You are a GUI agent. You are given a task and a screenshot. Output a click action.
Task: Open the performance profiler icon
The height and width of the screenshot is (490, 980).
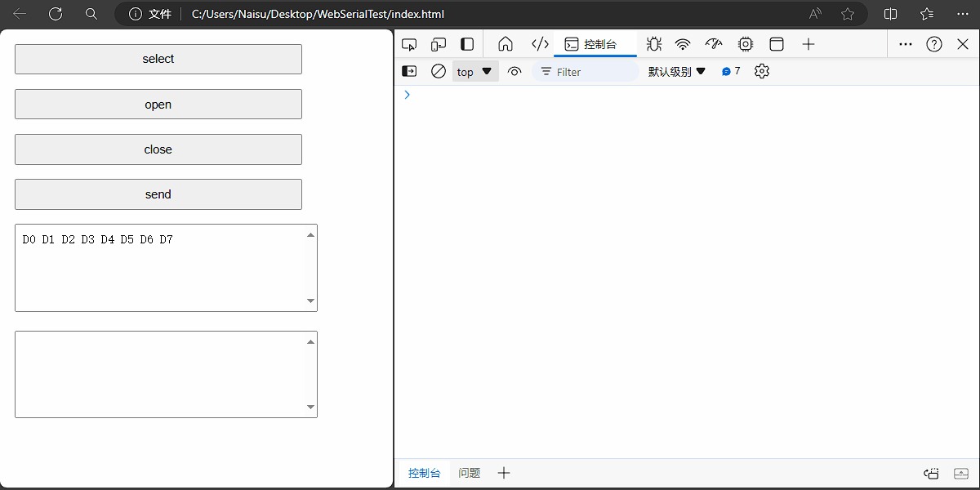tap(714, 43)
